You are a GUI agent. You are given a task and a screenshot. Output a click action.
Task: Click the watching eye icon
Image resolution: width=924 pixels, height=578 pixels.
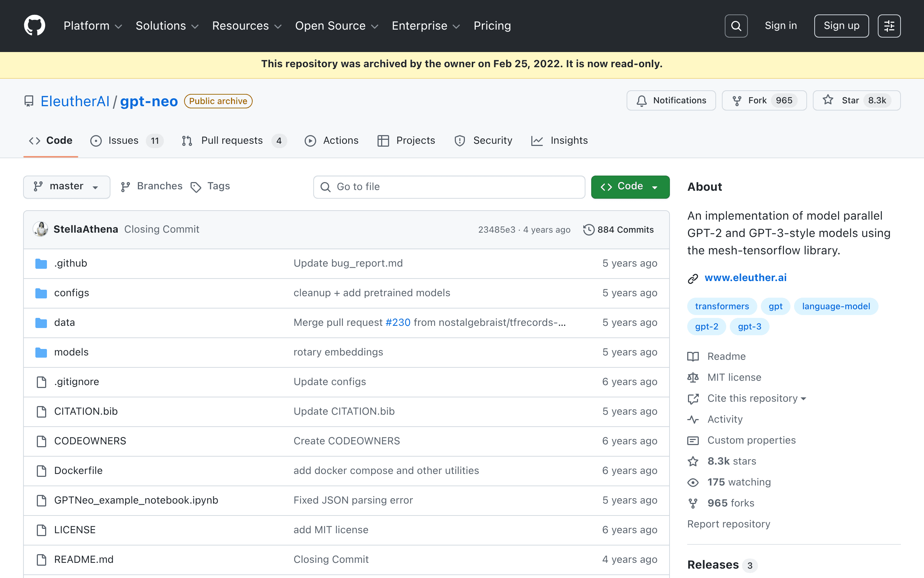(693, 482)
